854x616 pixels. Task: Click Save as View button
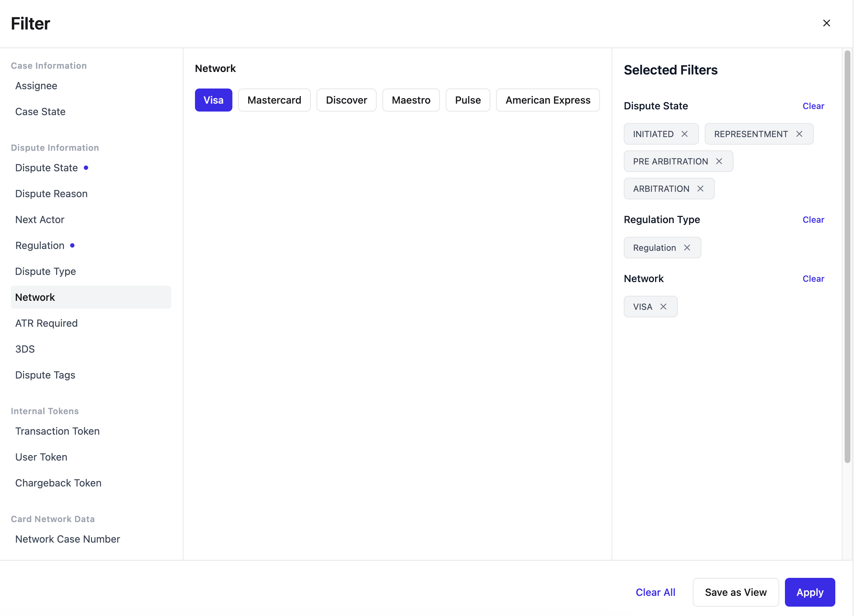(736, 592)
